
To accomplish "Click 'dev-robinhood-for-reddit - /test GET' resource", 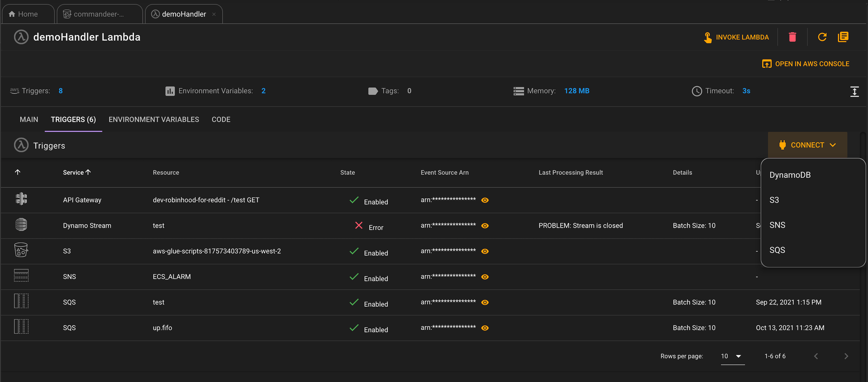I will 206,200.
